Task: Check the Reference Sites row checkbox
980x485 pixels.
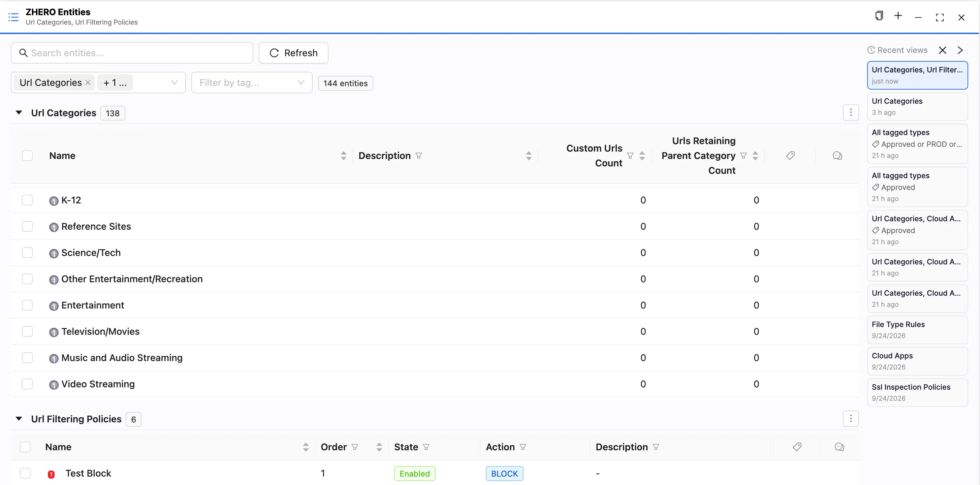Action: (x=27, y=226)
